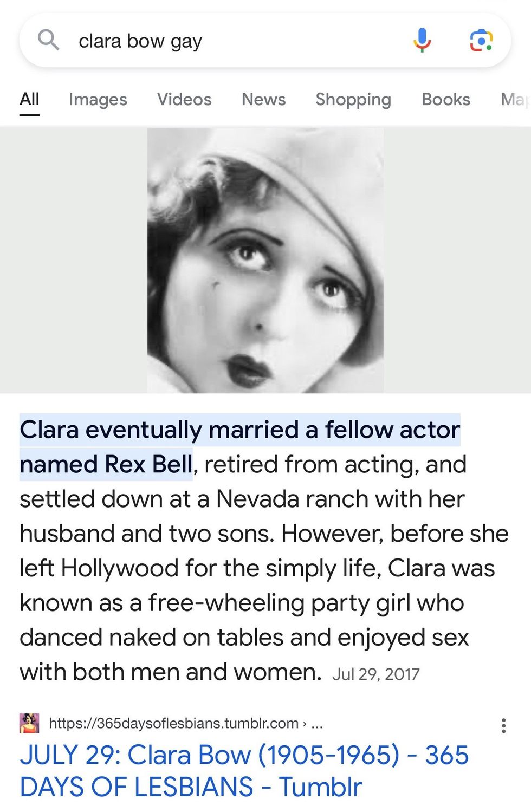The height and width of the screenshot is (812, 531).
Task: Open the black-and-white portrait thumbnail
Action: point(265,260)
